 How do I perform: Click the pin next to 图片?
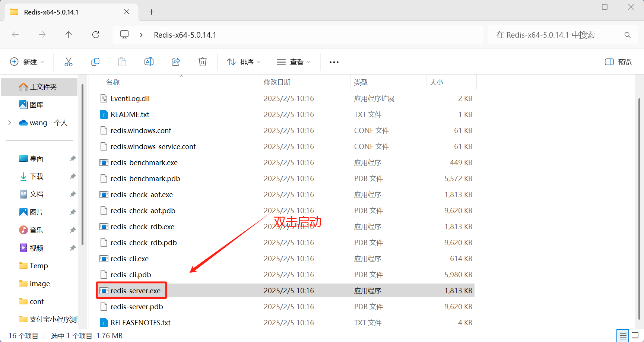[x=73, y=212]
